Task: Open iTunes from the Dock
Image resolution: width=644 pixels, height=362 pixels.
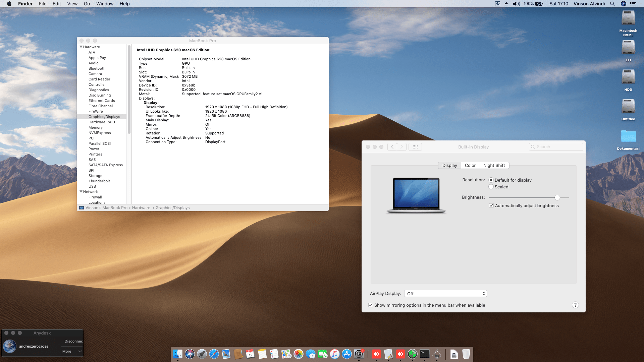Action: pyautogui.click(x=335, y=354)
